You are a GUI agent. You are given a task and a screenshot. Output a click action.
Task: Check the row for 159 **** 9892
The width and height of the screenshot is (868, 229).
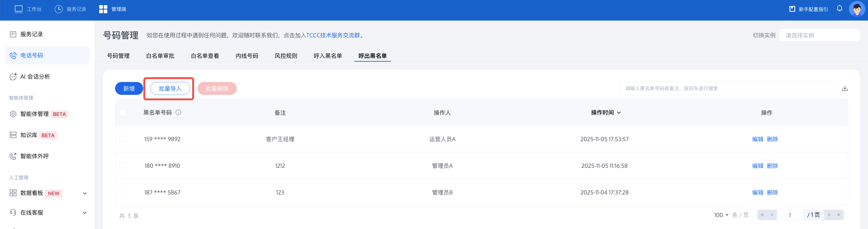pyautogui.click(x=123, y=139)
